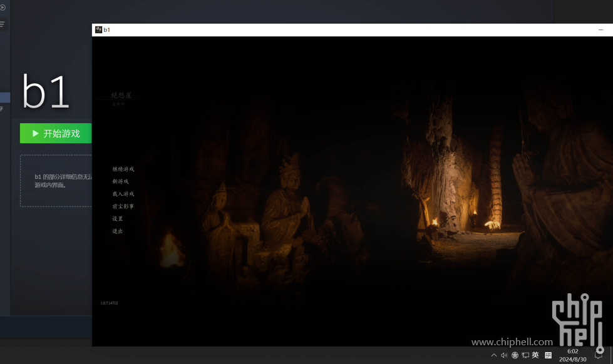Click the star-shaped tray icon
The image size is (613, 364).
coord(515,355)
